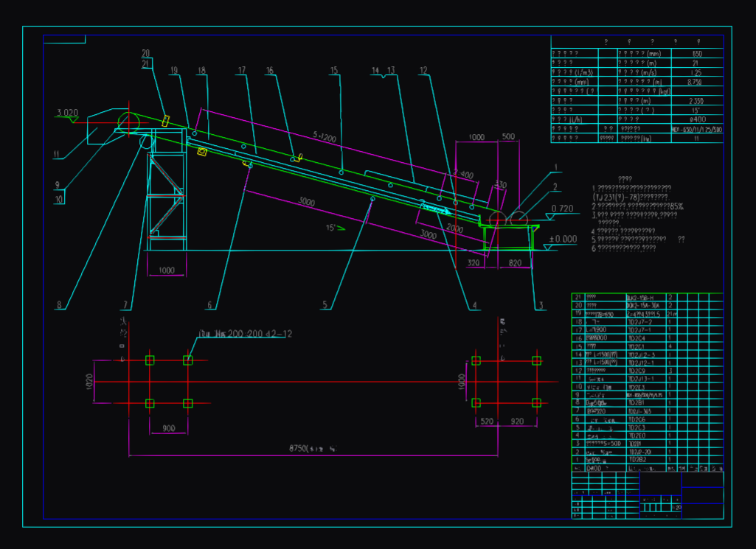756x549 pixels.
Task: Select the 5×1200 dimension text
Action: coord(324,137)
